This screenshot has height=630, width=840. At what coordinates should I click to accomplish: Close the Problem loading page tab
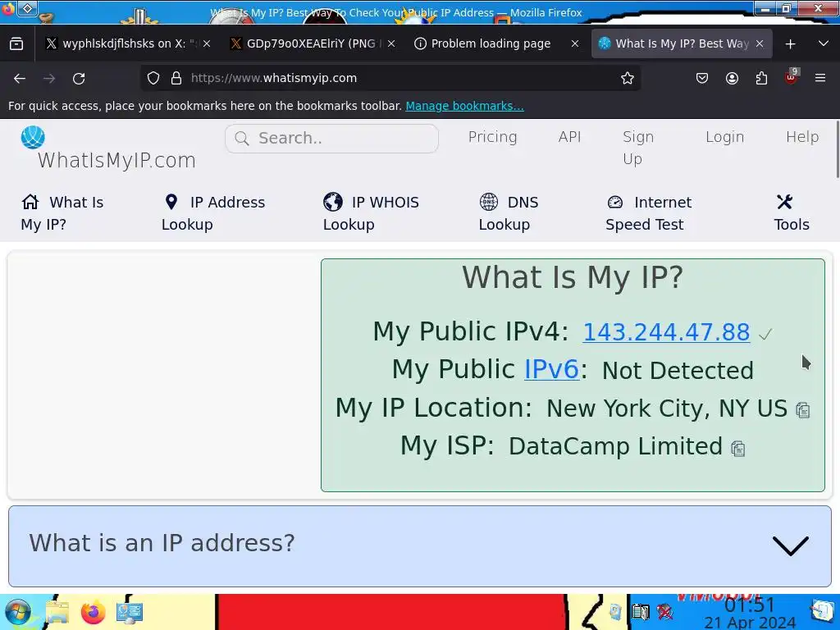coord(575,44)
